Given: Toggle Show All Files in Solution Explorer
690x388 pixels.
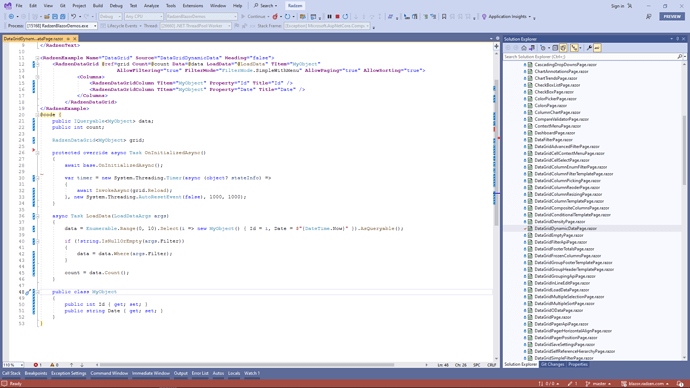Looking at the screenshot, I should 563,48.
